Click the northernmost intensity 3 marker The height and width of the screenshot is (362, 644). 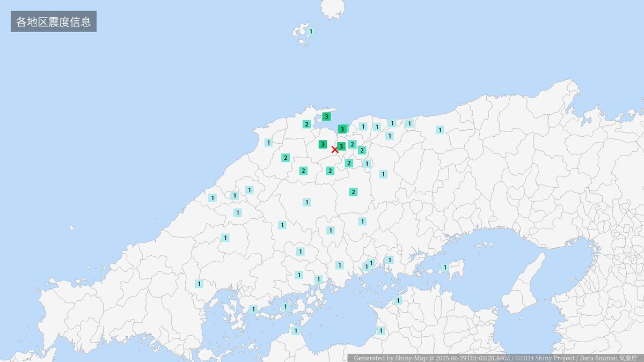[x=326, y=116]
